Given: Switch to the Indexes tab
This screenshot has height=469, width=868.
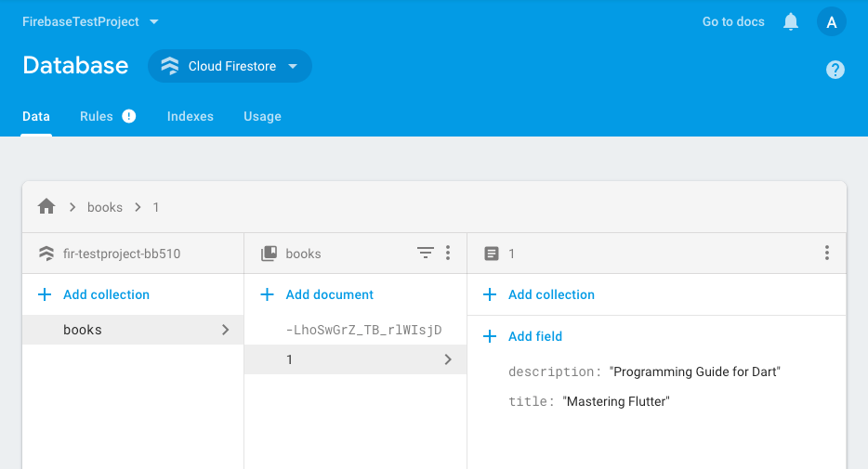Looking at the screenshot, I should (191, 116).
